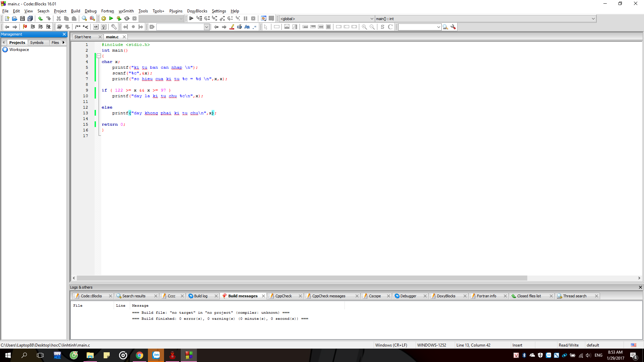Image resolution: width=644 pixels, height=362 pixels.
Task: Toggle the match case Aa option
Action: (x=247, y=27)
